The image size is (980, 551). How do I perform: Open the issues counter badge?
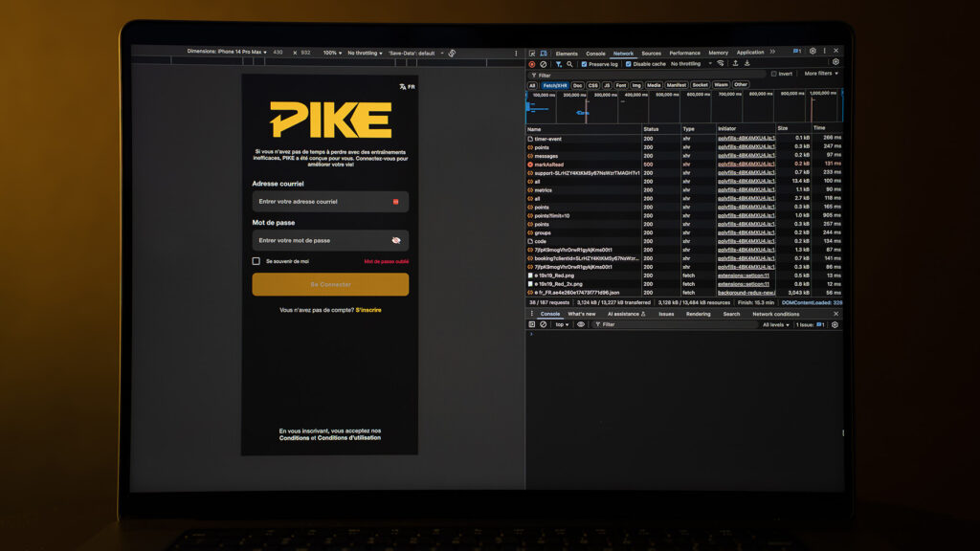click(x=797, y=52)
